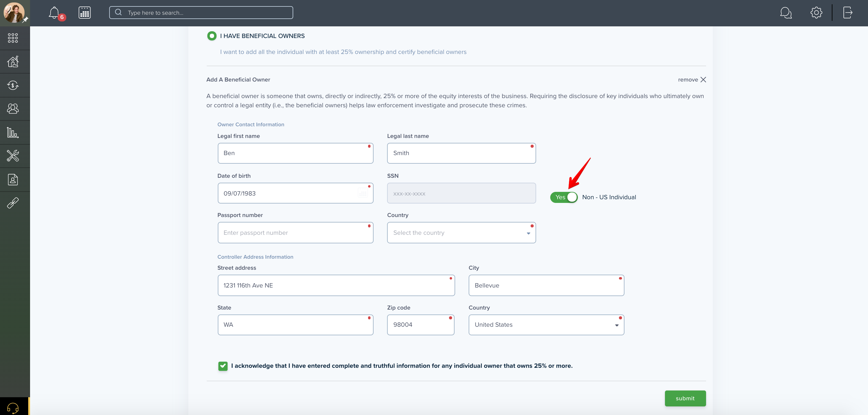
Task: Toggle the Non - US Individual switch
Action: (564, 197)
